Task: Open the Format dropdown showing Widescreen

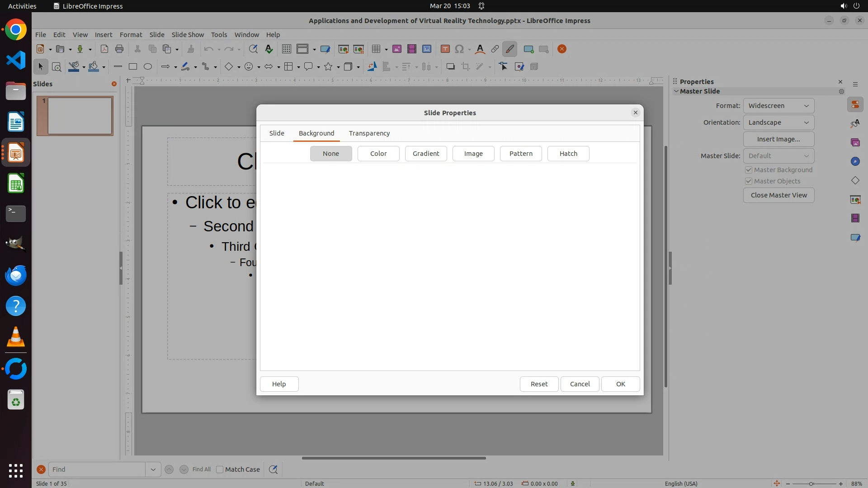Action: [778, 106]
